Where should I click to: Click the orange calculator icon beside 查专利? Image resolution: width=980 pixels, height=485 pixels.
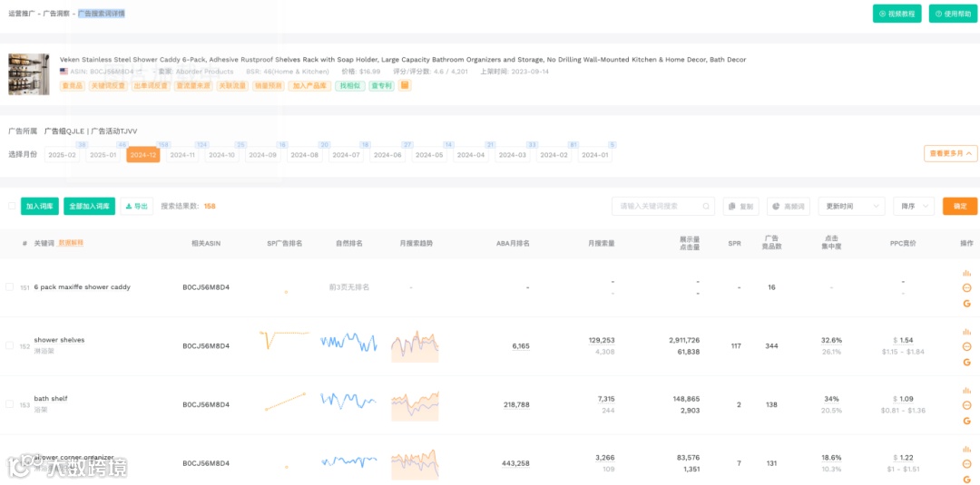(x=405, y=85)
